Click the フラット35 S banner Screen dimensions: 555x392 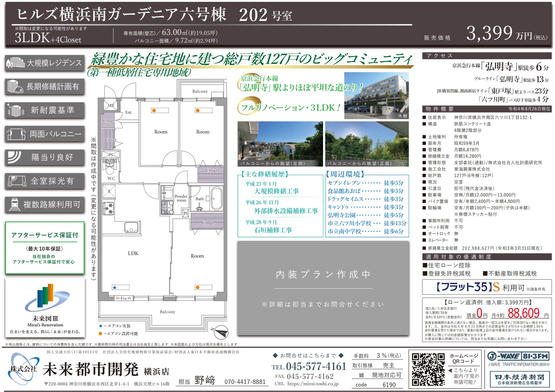click(x=487, y=287)
